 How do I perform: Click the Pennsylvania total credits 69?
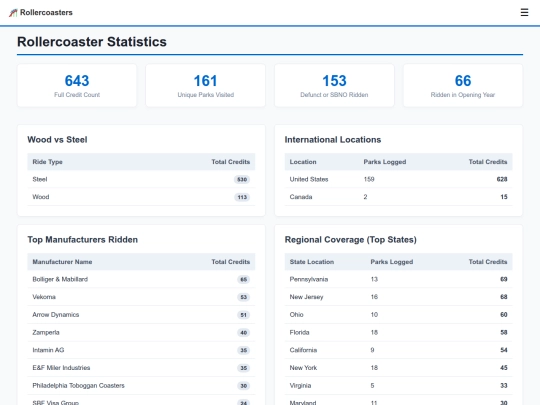[504, 279]
